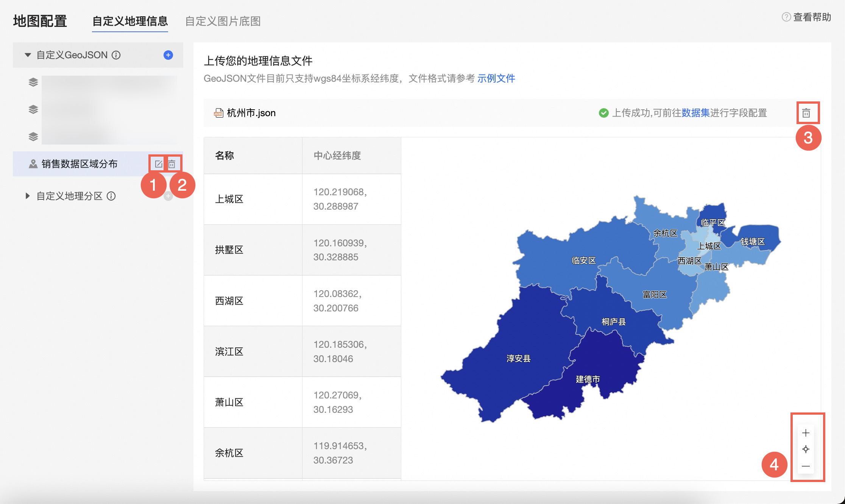Expand the 自定义地理分区 section
This screenshot has width=845, height=504.
click(27, 196)
